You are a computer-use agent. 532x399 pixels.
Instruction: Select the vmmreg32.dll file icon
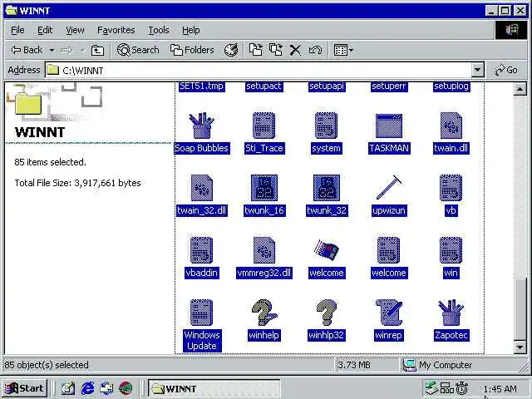(264, 251)
